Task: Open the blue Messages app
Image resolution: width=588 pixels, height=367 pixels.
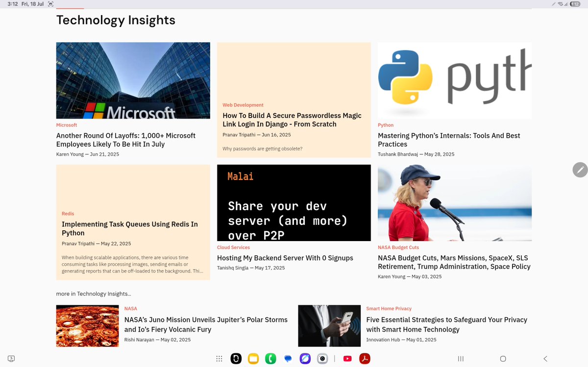Action: [288, 359]
